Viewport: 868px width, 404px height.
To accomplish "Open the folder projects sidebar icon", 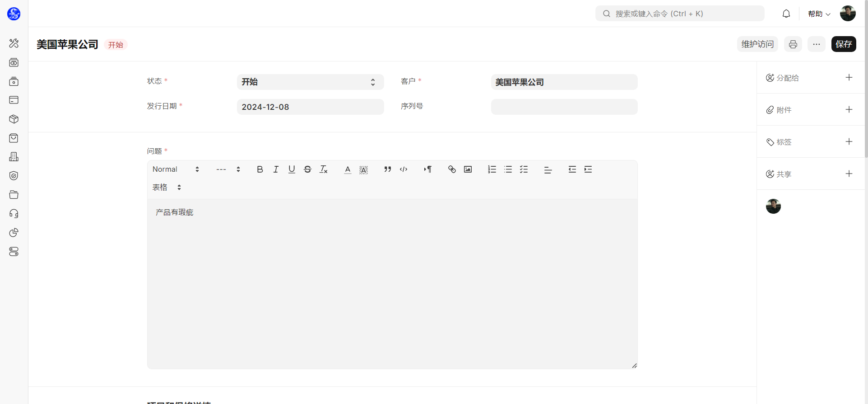I will coord(14,195).
